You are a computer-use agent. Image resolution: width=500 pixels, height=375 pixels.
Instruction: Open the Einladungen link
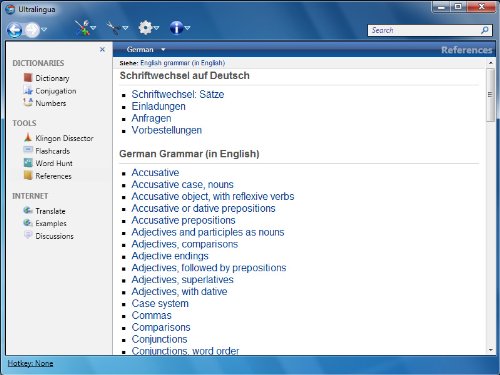158,106
